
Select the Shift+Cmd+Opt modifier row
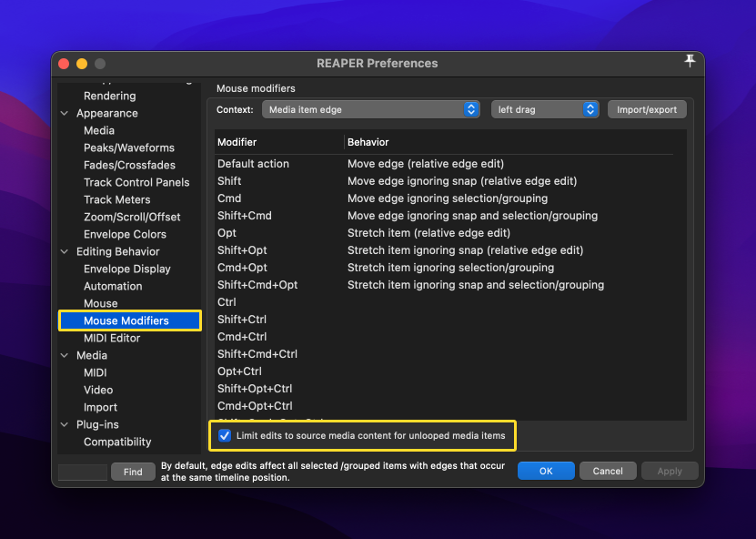click(444, 285)
